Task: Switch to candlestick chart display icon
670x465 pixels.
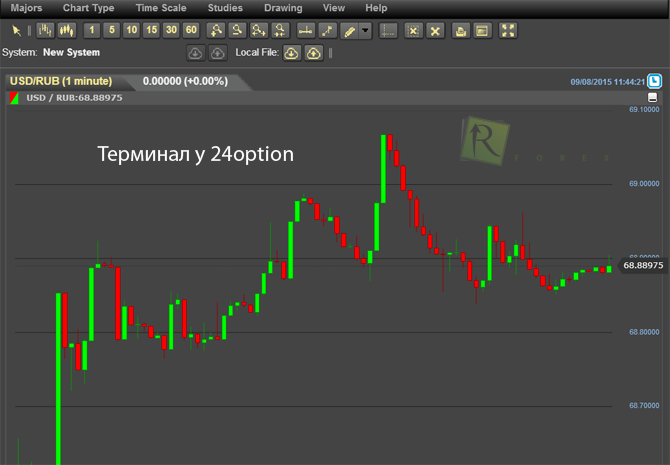Action: pyautogui.click(x=67, y=30)
